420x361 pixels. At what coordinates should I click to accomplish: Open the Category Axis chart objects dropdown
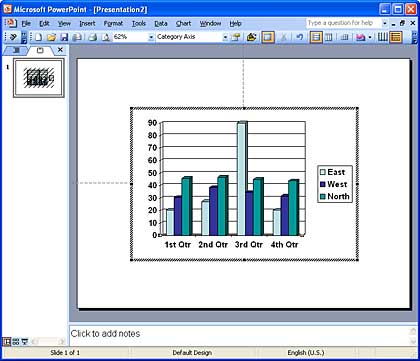pos(225,37)
